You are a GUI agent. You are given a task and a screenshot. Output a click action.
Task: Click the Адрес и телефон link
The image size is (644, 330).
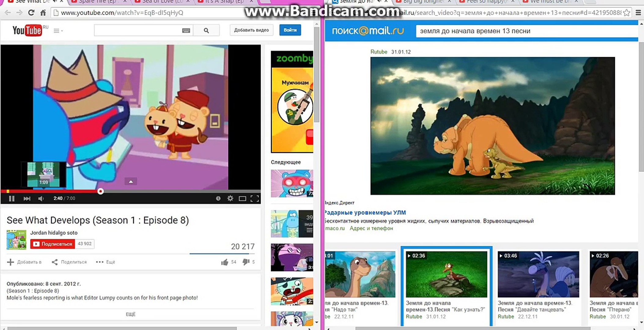click(371, 228)
